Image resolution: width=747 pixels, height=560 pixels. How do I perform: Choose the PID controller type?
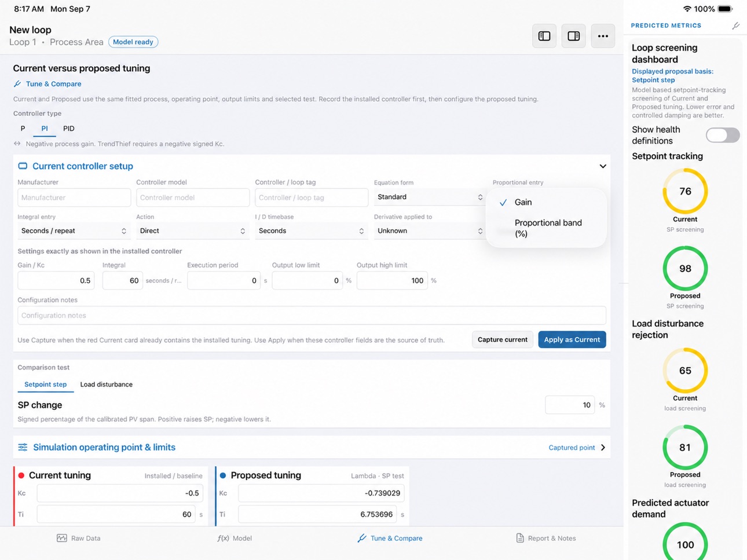[68, 129]
